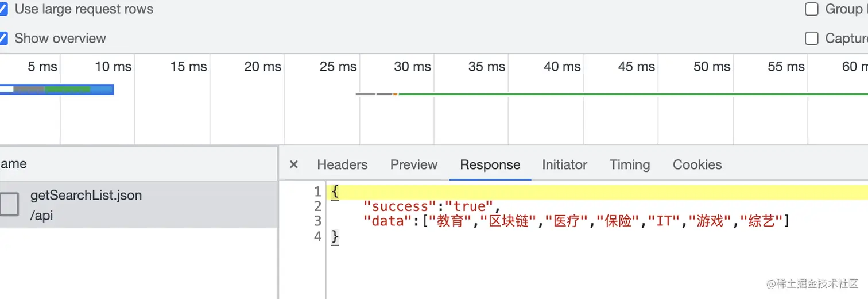Image resolution: width=868 pixels, height=299 pixels.
Task: Select the Response tab
Action: (490, 164)
